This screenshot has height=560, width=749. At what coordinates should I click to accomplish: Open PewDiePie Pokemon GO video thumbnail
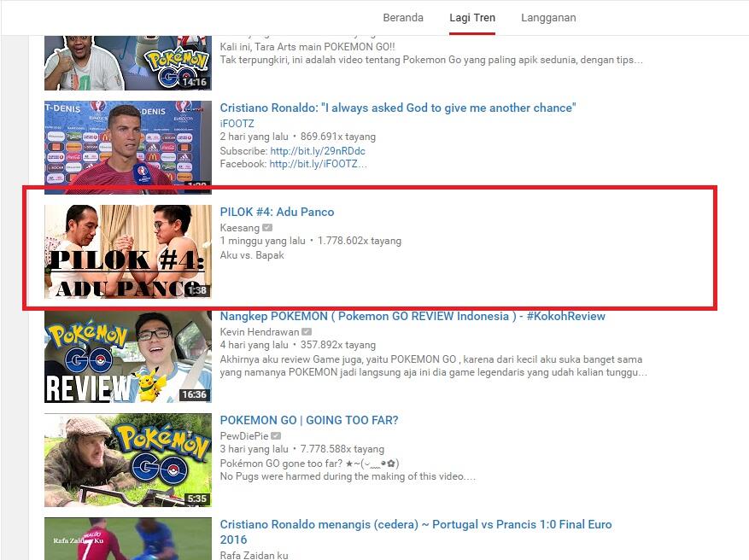point(128,460)
